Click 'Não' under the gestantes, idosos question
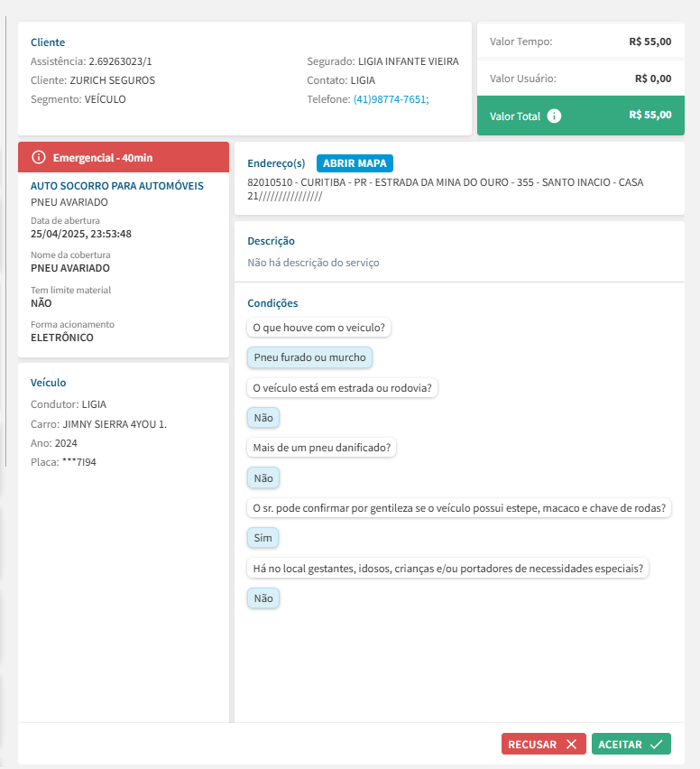Viewport: 700px width, 769px height. 263,598
